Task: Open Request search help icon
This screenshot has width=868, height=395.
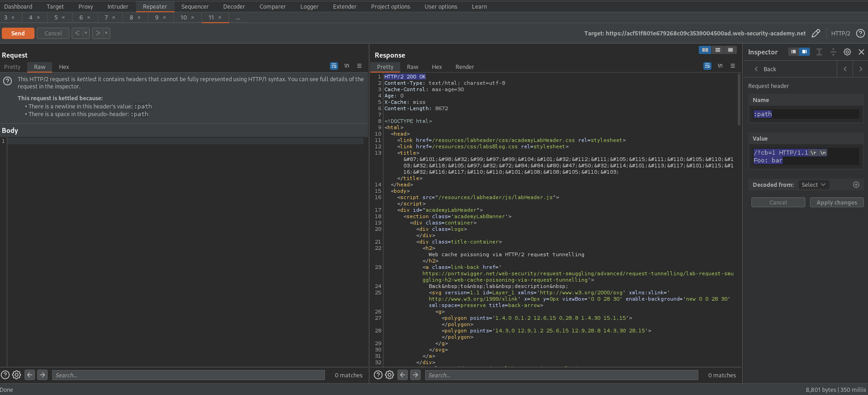Action: point(5,375)
